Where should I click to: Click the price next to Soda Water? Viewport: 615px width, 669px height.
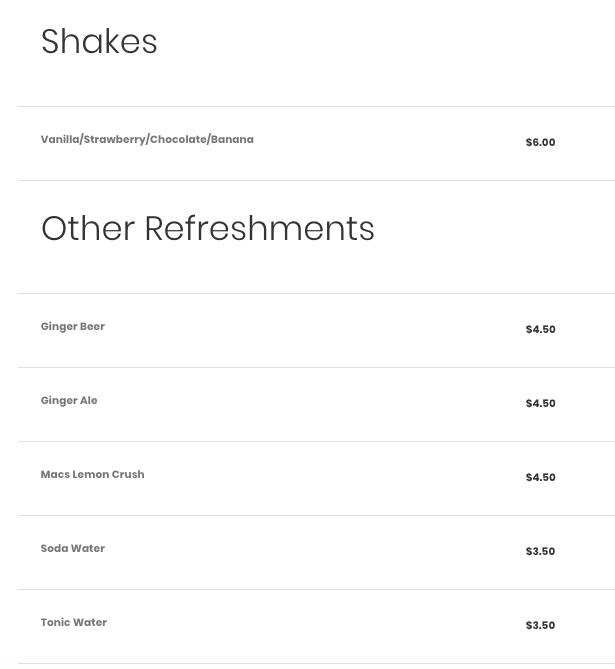[540, 552]
